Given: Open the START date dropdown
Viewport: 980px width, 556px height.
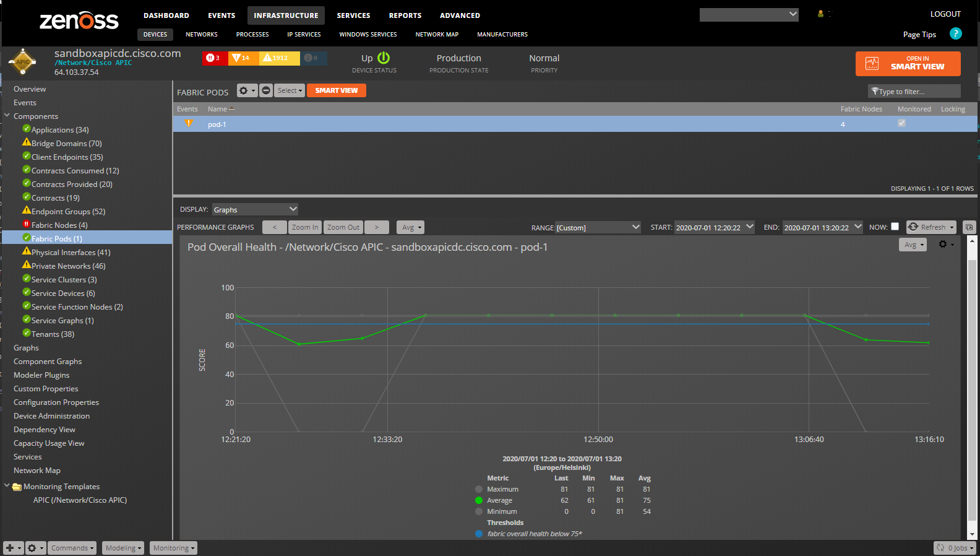Looking at the screenshot, I should point(715,227).
